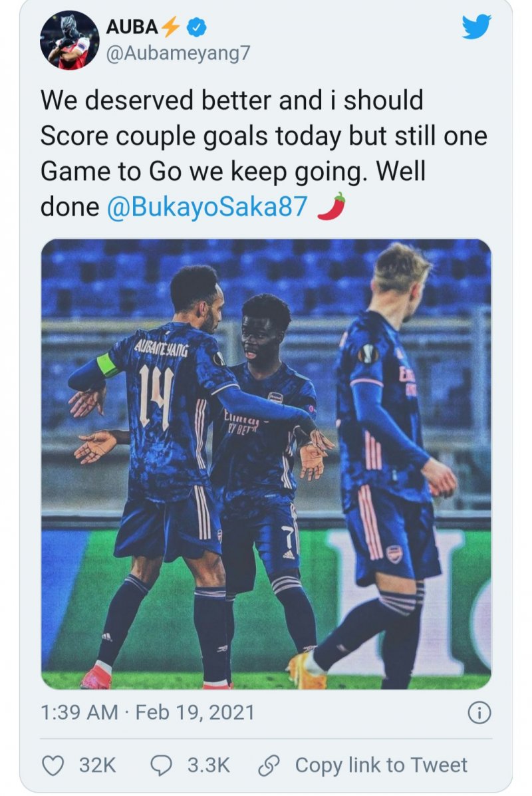532x796 pixels.
Task: Open the 1:39 AM timestamp
Action: coord(80,712)
